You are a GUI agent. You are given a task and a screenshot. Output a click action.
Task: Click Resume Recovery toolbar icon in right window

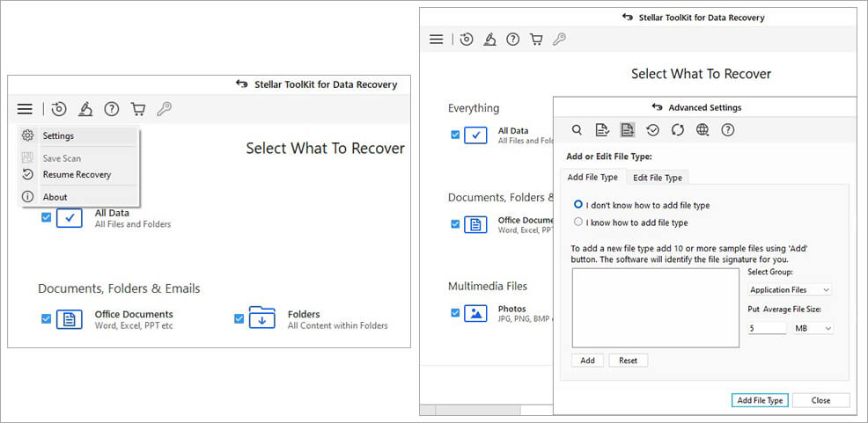[x=467, y=40]
